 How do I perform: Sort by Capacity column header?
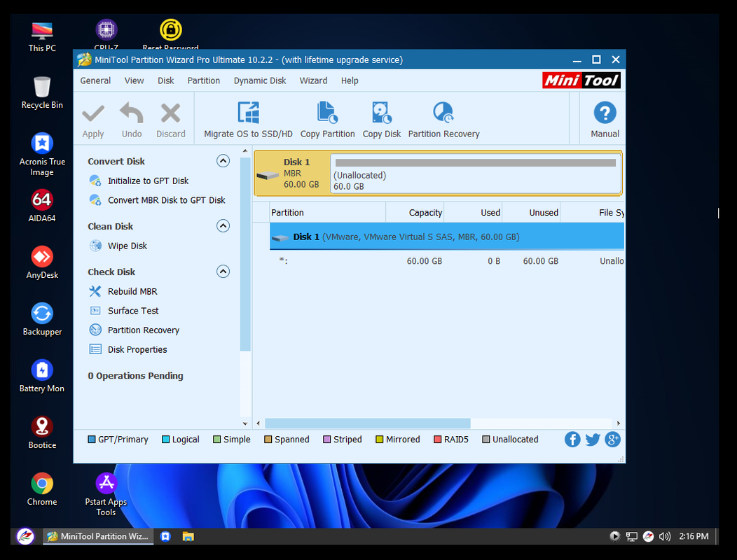coord(415,212)
